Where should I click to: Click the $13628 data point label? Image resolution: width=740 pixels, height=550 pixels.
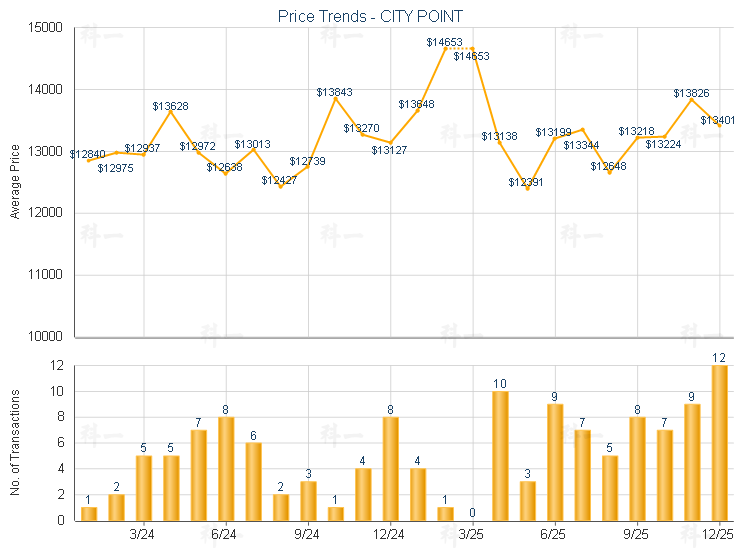tap(171, 106)
